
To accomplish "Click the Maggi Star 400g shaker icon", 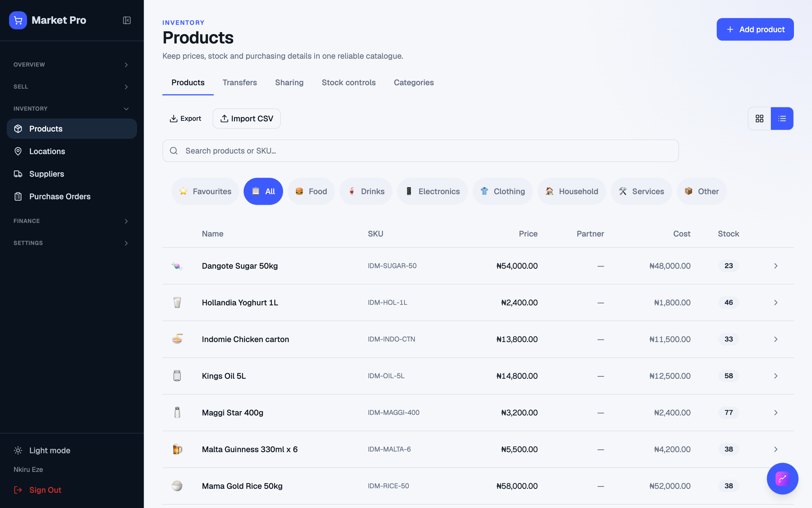I will (177, 412).
